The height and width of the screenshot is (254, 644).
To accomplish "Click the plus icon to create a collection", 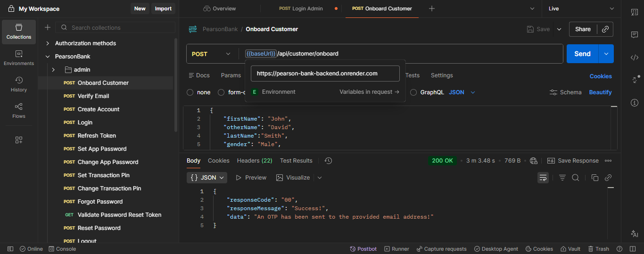I will [48, 28].
